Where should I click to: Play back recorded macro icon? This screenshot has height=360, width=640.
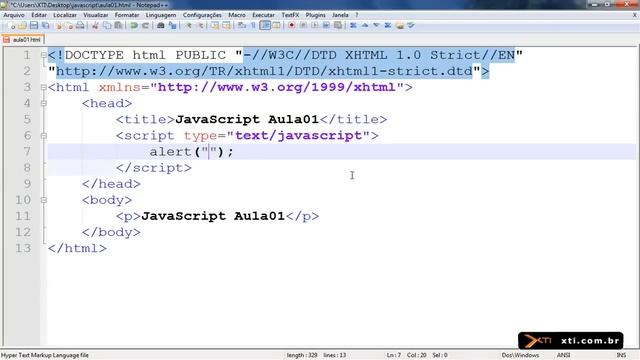[x=315, y=25]
